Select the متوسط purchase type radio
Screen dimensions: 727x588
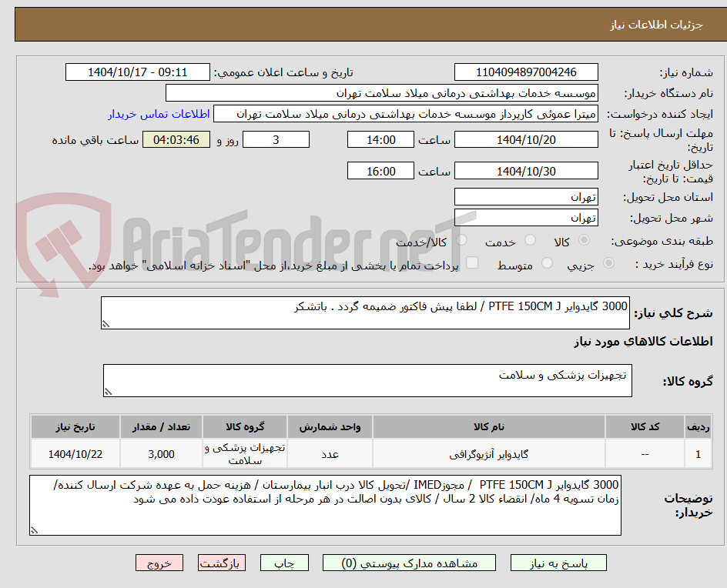547,263
